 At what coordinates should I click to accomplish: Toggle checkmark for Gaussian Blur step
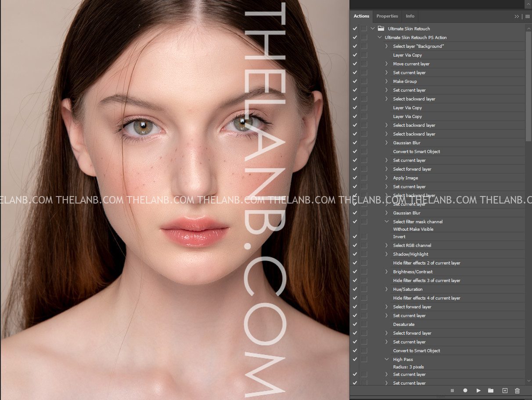click(x=355, y=143)
